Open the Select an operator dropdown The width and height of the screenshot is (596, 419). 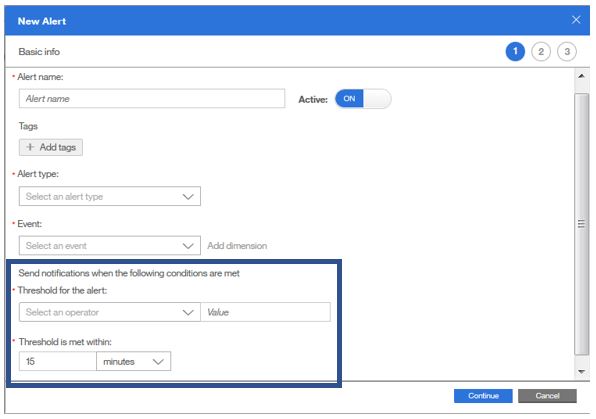point(110,312)
